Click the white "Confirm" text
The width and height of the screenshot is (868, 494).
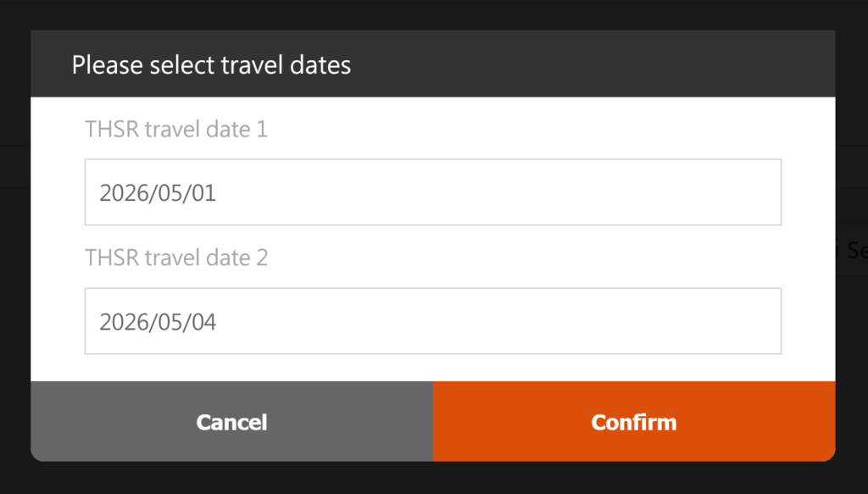point(634,422)
